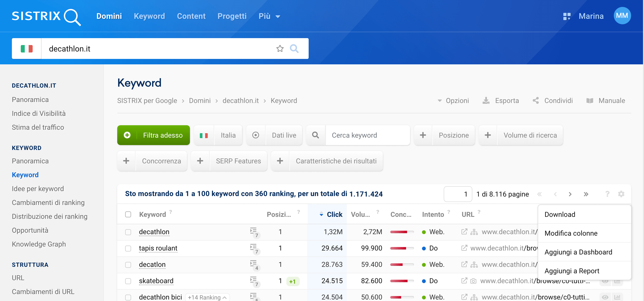Select Download from the popup menu
This screenshot has width=644, height=301.
584,214
